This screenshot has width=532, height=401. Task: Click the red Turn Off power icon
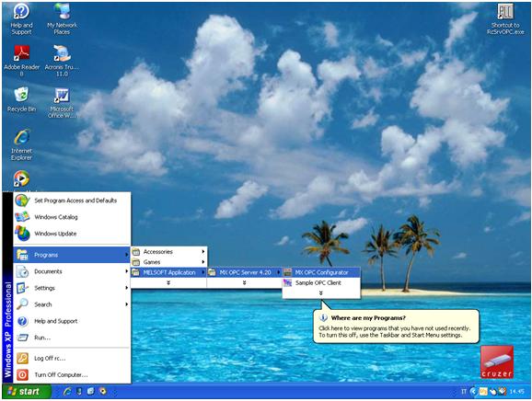tap(22, 375)
